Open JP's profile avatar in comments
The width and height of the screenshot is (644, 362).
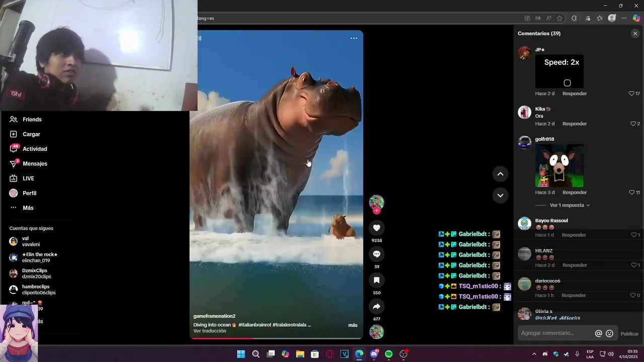tap(525, 53)
